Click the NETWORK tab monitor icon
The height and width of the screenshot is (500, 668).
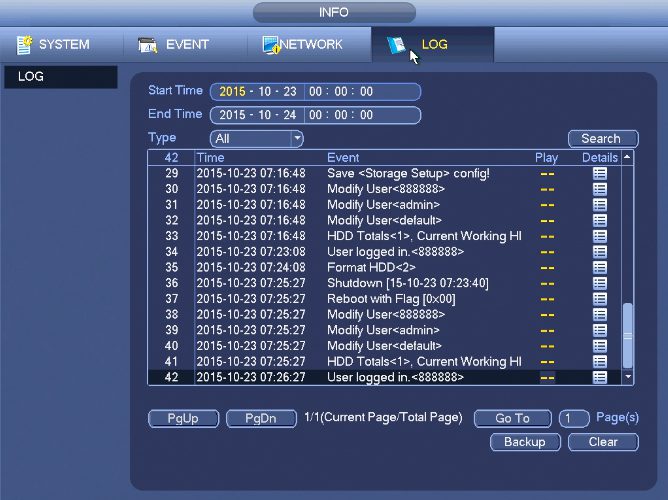[x=271, y=45]
